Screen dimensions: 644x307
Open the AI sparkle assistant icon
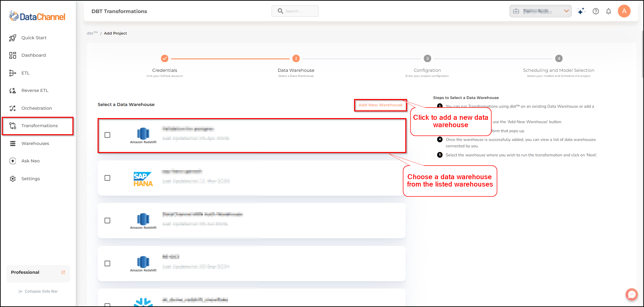point(581,11)
